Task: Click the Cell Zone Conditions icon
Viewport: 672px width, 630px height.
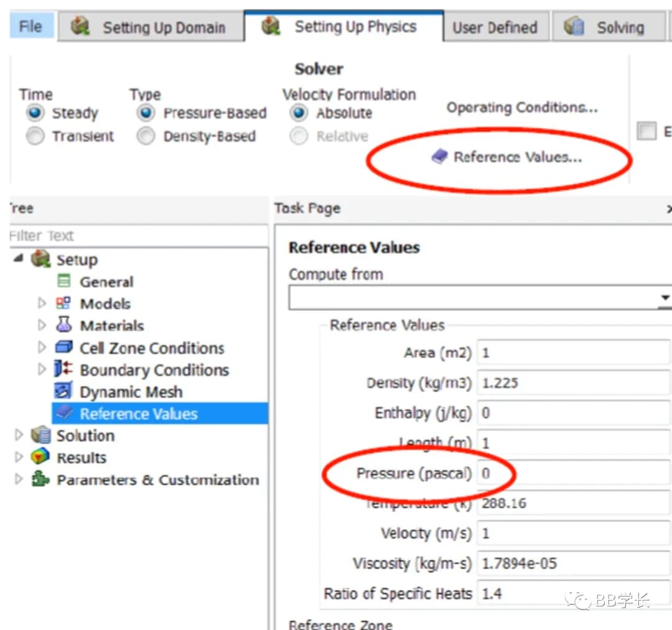Action: pyautogui.click(x=63, y=348)
